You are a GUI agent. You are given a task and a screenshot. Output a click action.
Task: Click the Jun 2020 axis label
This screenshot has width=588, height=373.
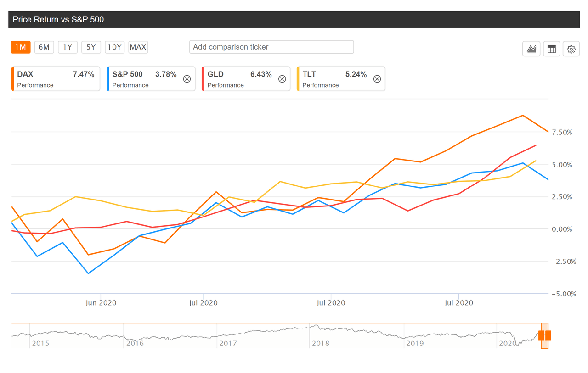click(101, 303)
